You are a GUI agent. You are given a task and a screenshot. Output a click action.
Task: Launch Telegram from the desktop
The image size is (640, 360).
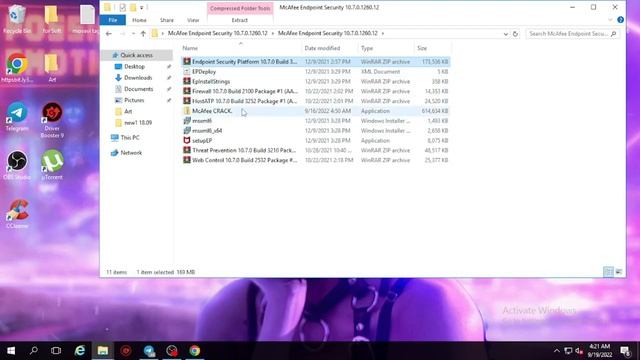tap(17, 117)
